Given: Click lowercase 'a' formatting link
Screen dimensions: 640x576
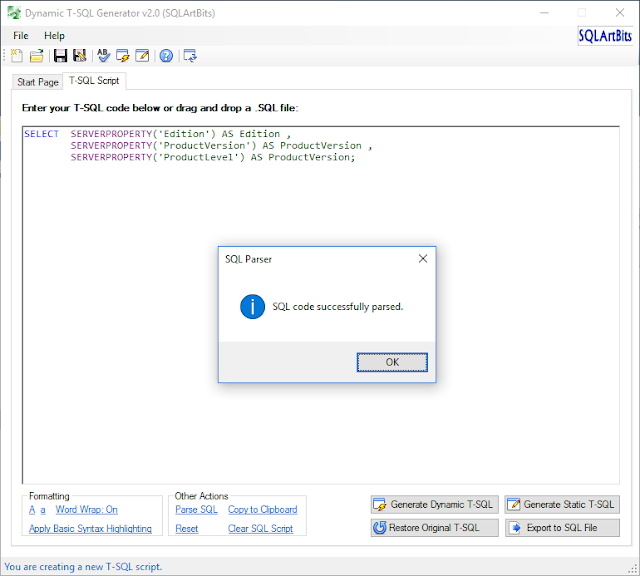Looking at the screenshot, I should (43, 510).
